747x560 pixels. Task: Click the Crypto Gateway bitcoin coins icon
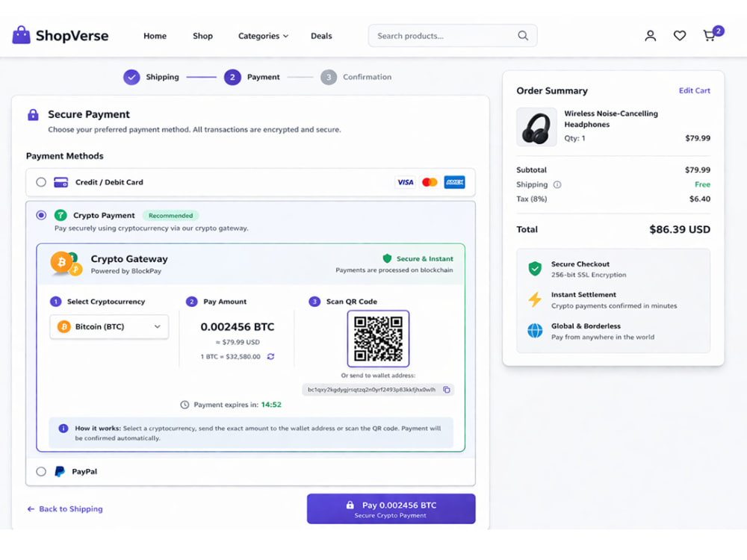click(x=66, y=264)
